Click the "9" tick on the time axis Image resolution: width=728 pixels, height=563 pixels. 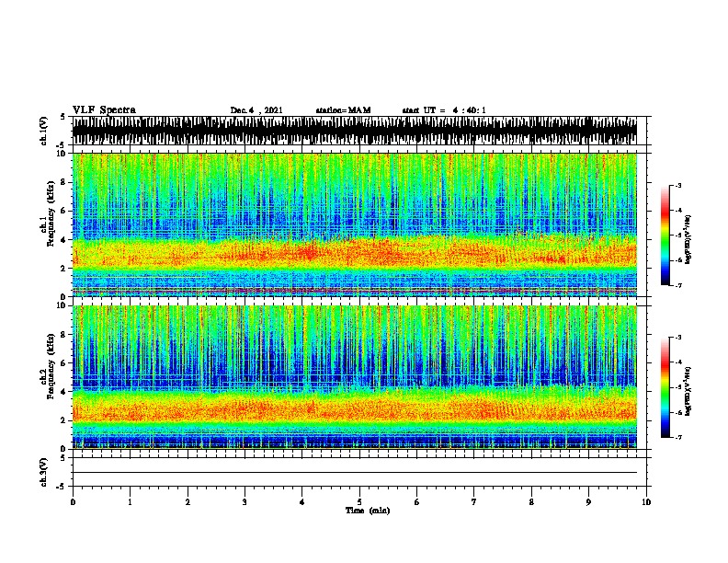588,502
